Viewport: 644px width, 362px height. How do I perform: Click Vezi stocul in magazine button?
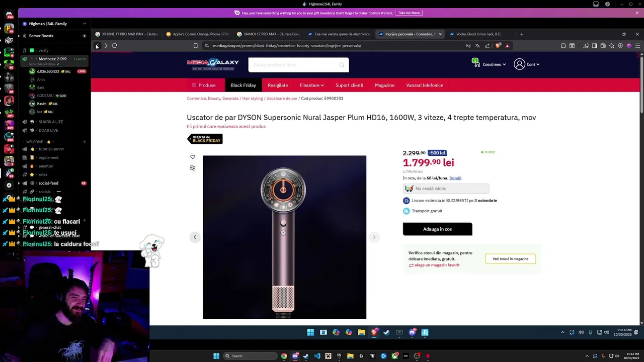[510, 259]
